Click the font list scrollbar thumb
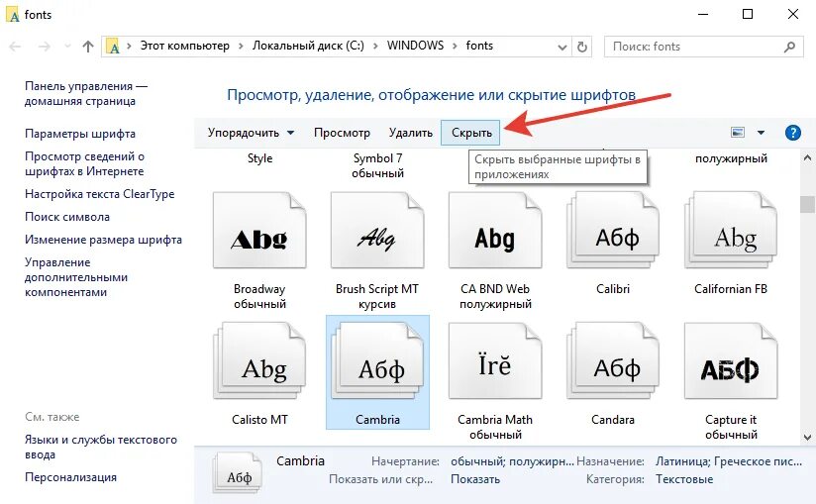 coord(807,204)
